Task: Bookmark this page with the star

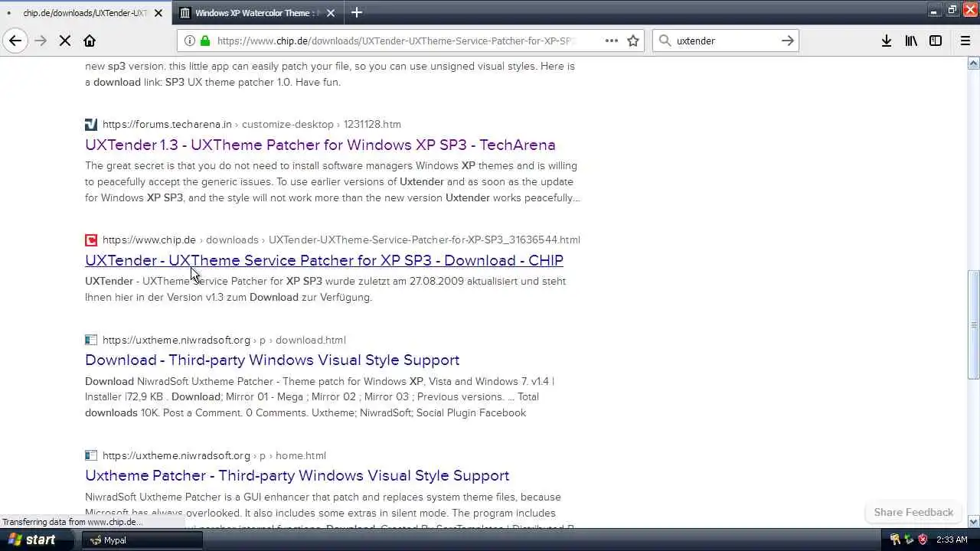Action: pos(633,41)
